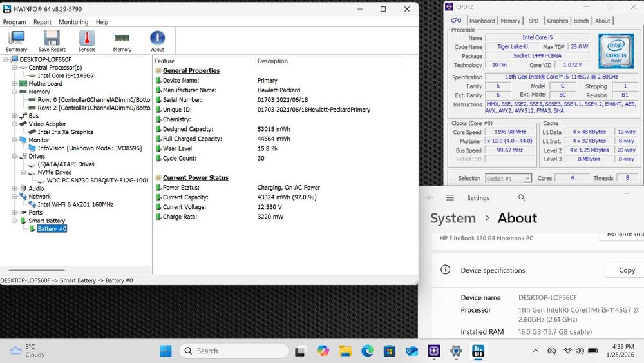
Task: Select the (S)ATA/ATAPI Drives item
Action: (66, 164)
